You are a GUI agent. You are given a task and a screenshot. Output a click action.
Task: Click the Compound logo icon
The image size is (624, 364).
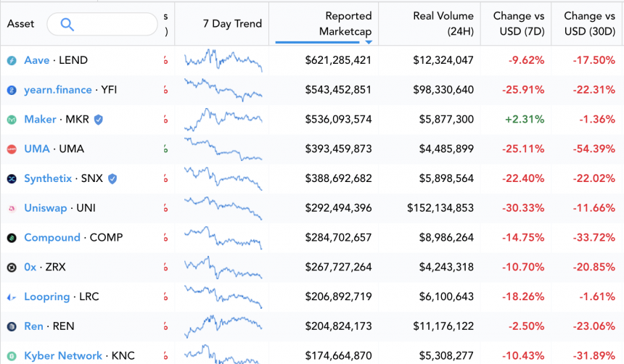click(12, 238)
